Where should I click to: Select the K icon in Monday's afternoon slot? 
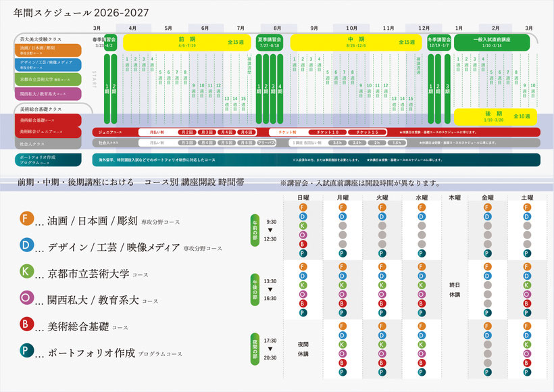pos(343,285)
